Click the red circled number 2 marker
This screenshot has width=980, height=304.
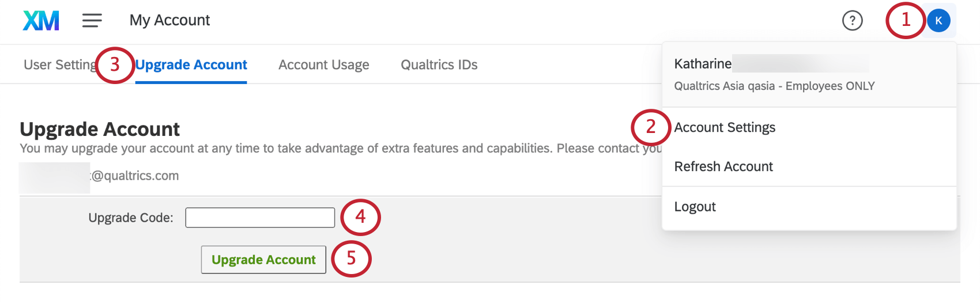[651, 127]
